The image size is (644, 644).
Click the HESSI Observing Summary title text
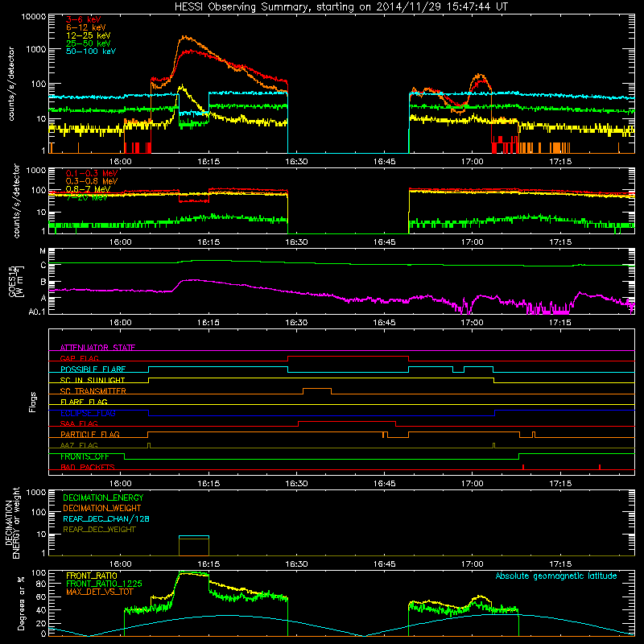coord(341,7)
